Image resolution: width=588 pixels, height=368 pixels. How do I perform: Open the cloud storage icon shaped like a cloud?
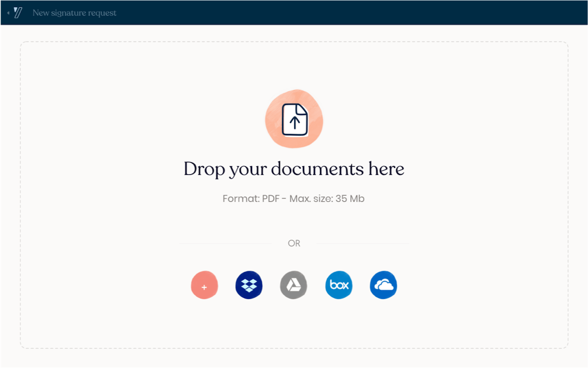point(383,285)
